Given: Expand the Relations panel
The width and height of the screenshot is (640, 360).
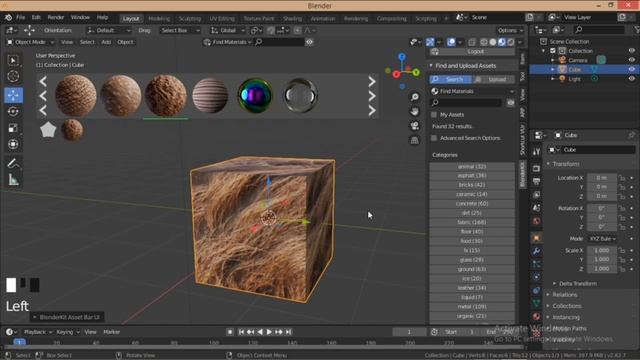Looking at the screenshot, I should click(x=565, y=295).
